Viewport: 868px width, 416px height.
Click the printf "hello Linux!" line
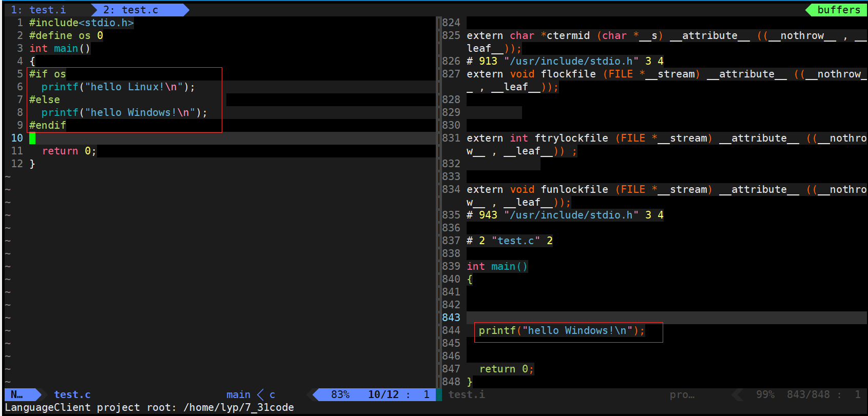click(118, 87)
